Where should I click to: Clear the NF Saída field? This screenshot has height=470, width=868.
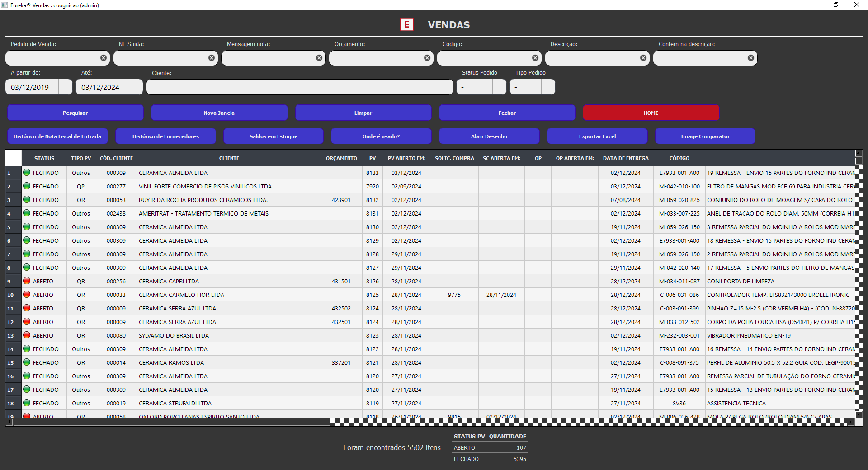(212, 58)
